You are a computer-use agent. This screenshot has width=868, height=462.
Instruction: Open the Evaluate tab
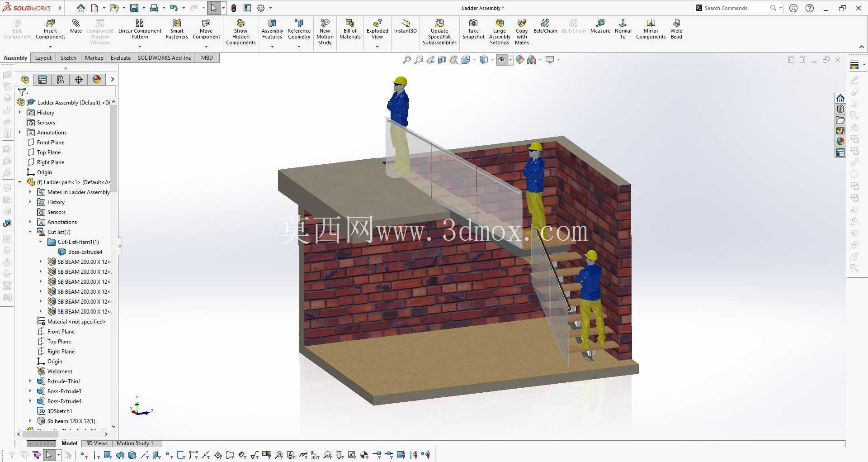click(x=121, y=58)
